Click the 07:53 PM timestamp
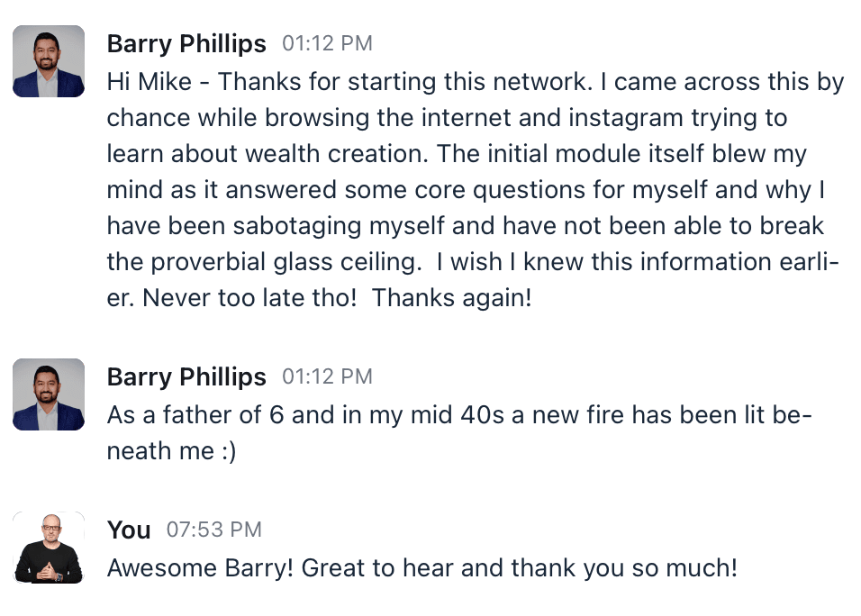The height and width of the screenshot is (616, 861). click(x=214, y=530)
